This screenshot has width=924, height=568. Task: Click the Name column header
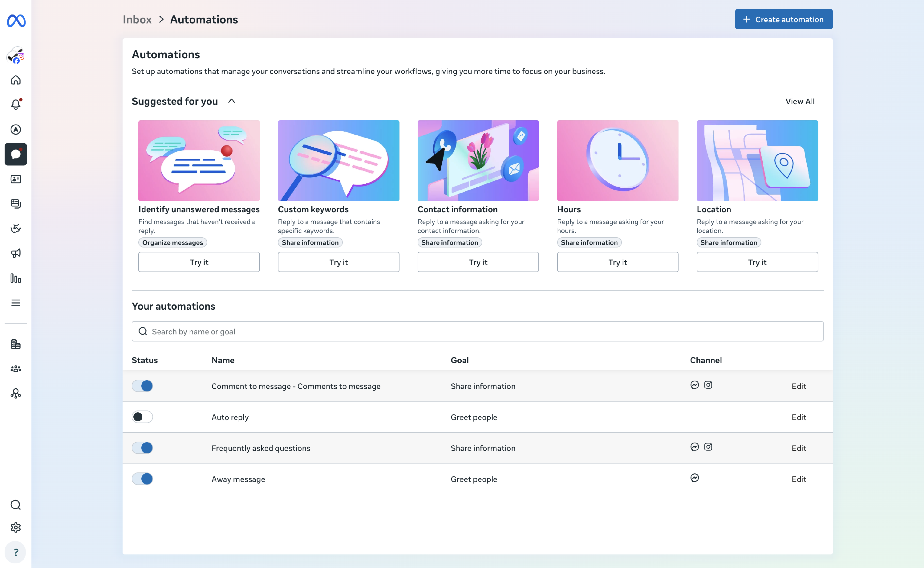coord(223,360)
